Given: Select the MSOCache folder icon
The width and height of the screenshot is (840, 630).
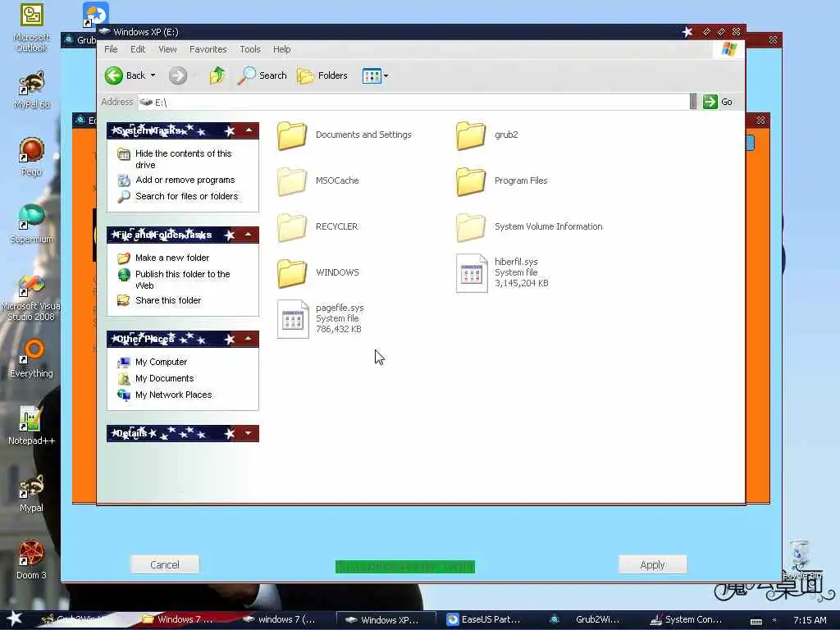Looking at the screenshot, I should tap(292, 181).
